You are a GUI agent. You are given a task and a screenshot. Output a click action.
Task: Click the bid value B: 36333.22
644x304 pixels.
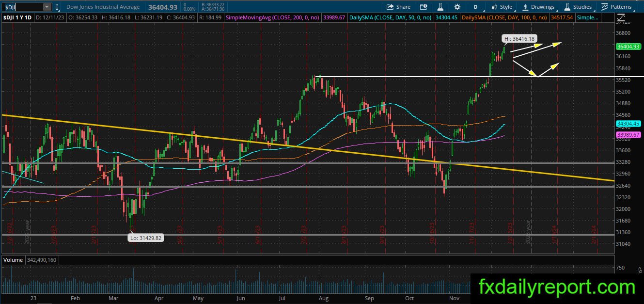click(214, 4)
